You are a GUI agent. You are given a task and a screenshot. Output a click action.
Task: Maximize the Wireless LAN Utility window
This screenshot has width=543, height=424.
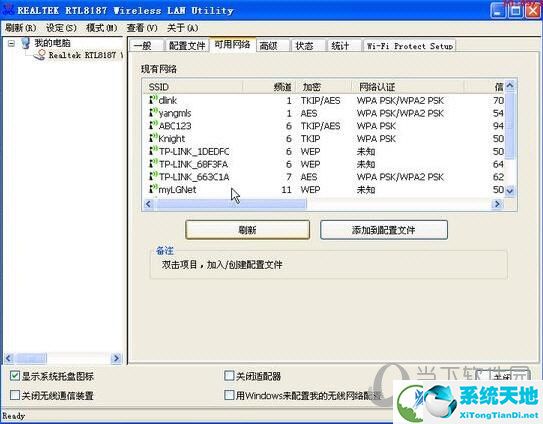click(515, 11)
